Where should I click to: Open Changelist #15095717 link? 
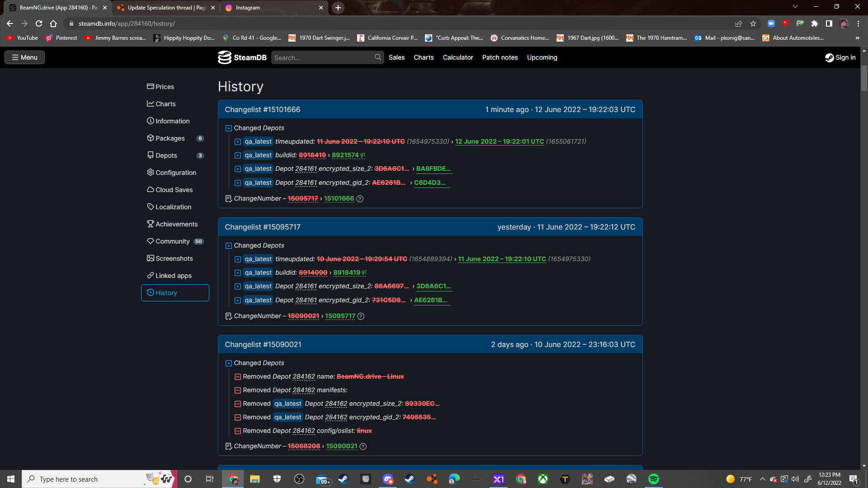click(263, 227)
